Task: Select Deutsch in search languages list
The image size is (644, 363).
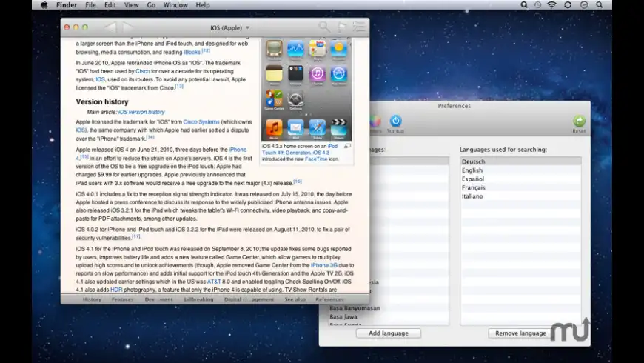Action: [472, 161]
